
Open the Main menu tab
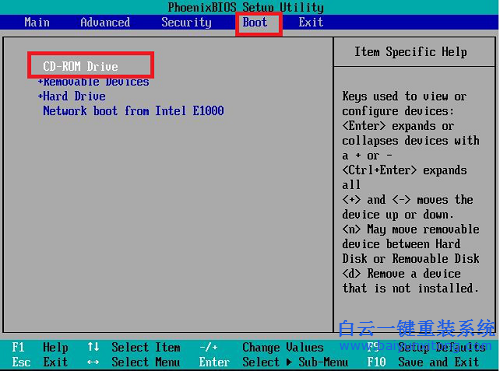[37, 22]
